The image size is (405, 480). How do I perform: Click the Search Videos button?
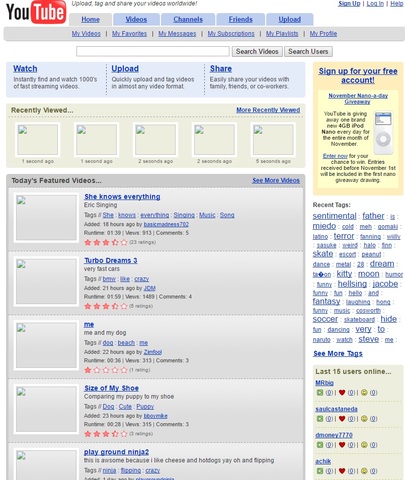tap(257, 51)
